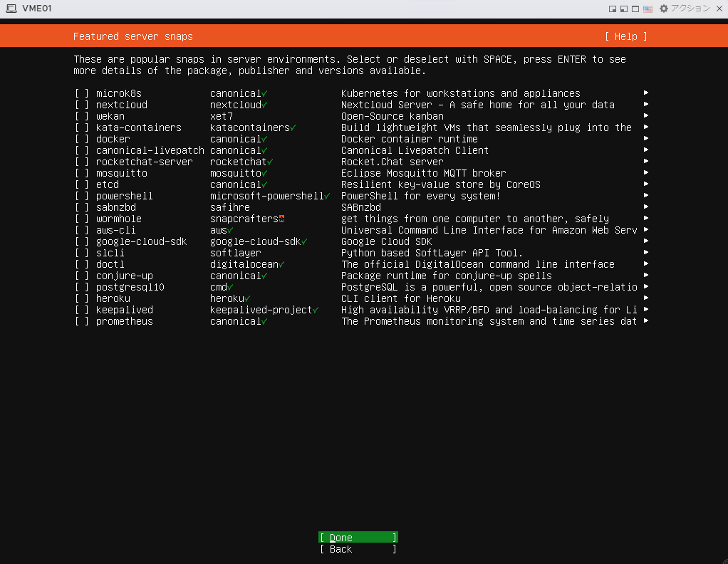Select the keepalived snap name
728x564 pixels.
125,310
